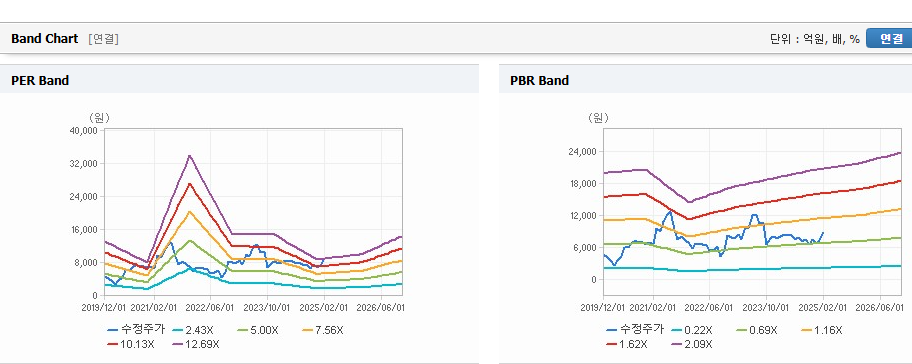Click 2022/06/01 label under PBR chart
Image resolution: width=912 pixels, height=364 pixels.
710,307
